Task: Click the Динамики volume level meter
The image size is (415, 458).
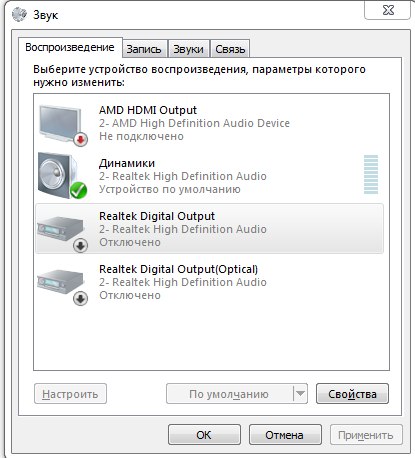Action: point(371,175)
